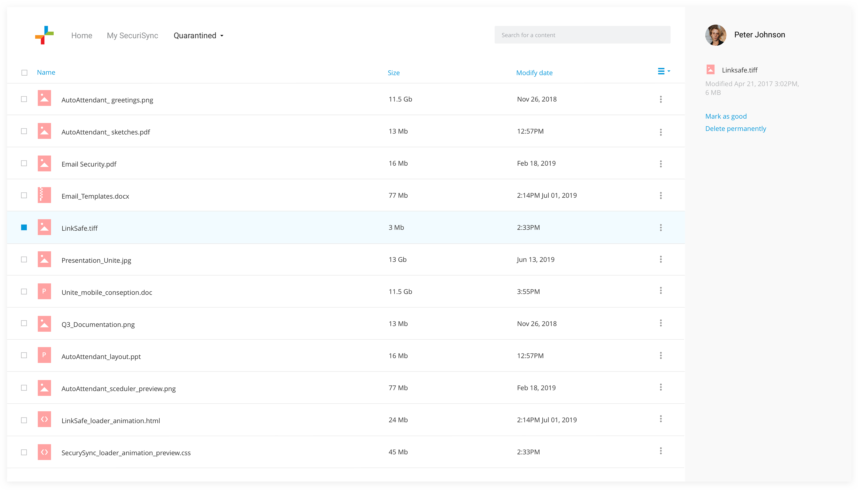Screen dimensions: 868x500
Task: Open the list view options dropdown
Action: (664, 71)
